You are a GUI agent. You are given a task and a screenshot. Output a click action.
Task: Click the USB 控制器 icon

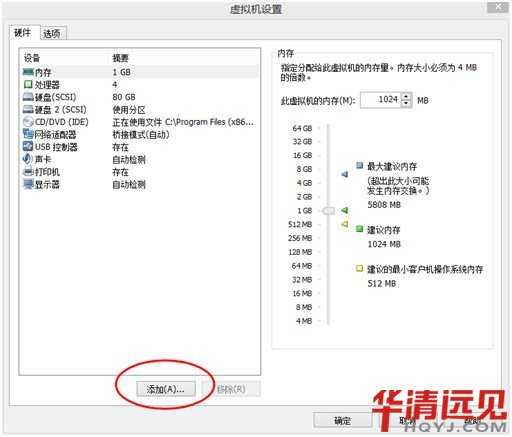[x=28, y=147]
